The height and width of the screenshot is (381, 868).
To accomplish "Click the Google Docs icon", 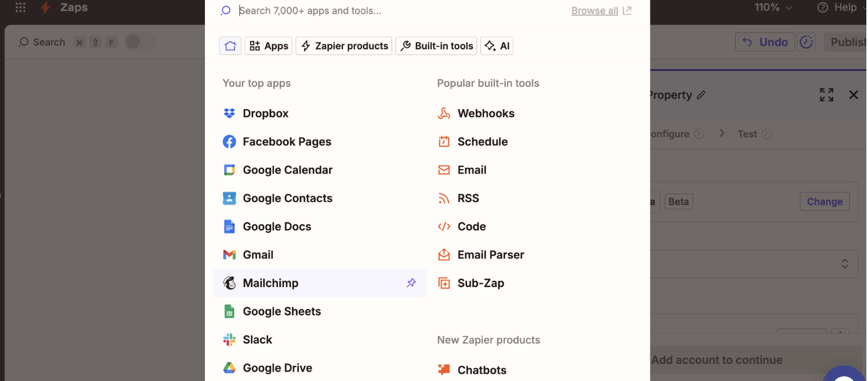I will pos(229,227).
